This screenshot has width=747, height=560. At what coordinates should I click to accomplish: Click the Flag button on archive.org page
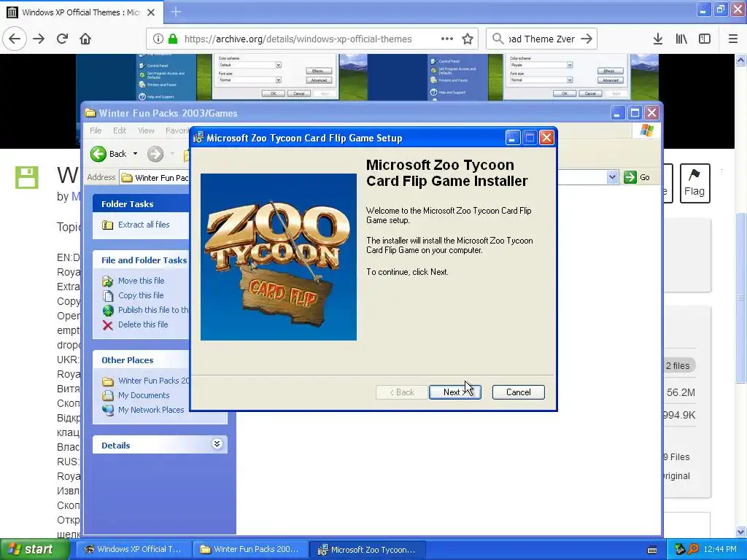[694, 183]
